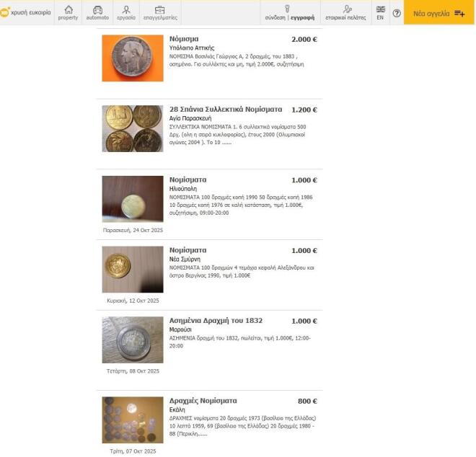Click the Ηλιούπολη listing coin thumbnail
This screenshot has height=457, width=476.
click(133, 199)
